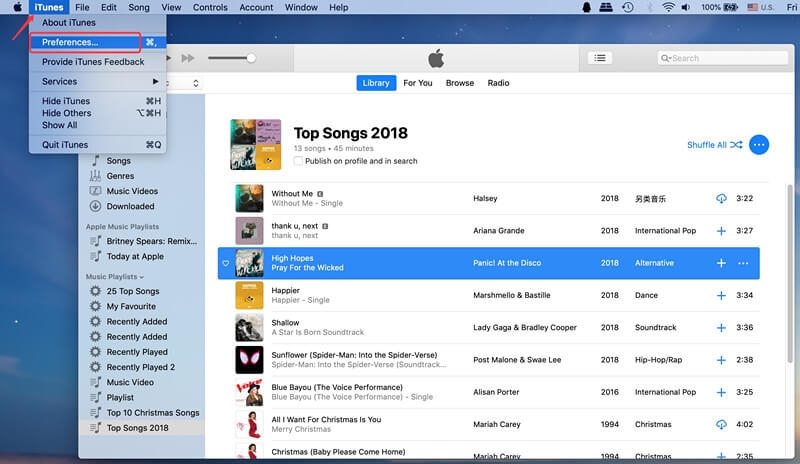
Task: Open the Browse tab
Action: coord(460,83)
